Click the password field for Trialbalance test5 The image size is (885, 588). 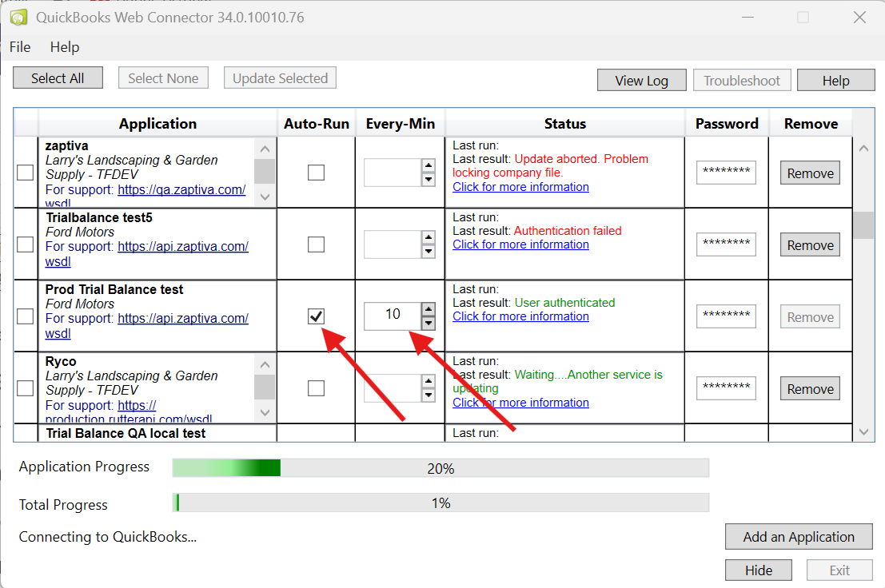click(x=726, y=244)
